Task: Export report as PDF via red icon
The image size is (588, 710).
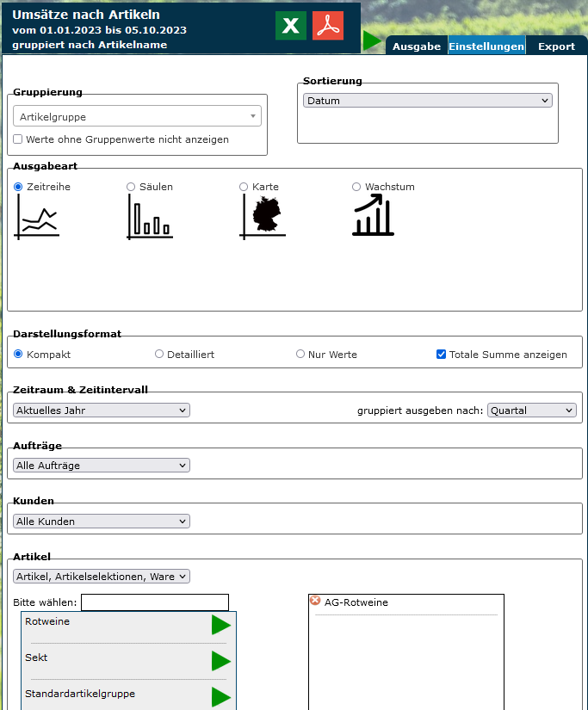Action: tap(328, 26)
